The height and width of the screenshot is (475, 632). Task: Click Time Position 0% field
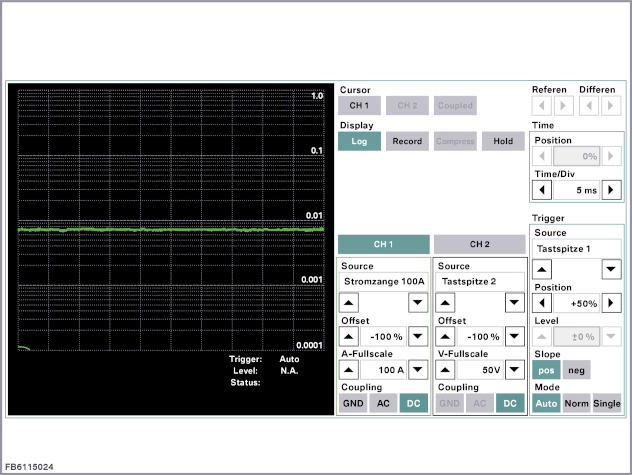point(576,156)
